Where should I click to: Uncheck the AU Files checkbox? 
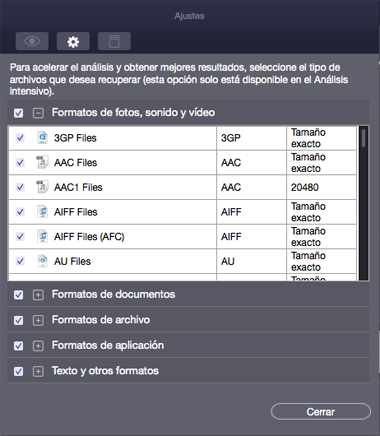[x=20, y=261]
